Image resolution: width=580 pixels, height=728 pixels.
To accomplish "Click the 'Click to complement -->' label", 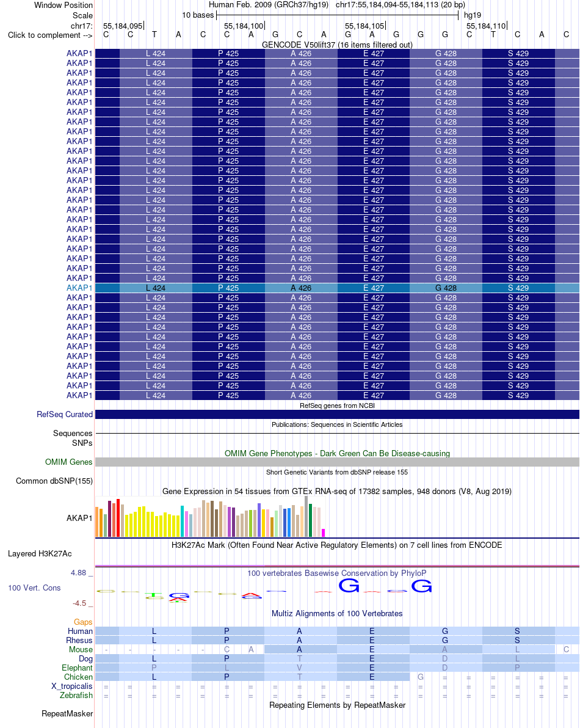I will pos(50,35).
